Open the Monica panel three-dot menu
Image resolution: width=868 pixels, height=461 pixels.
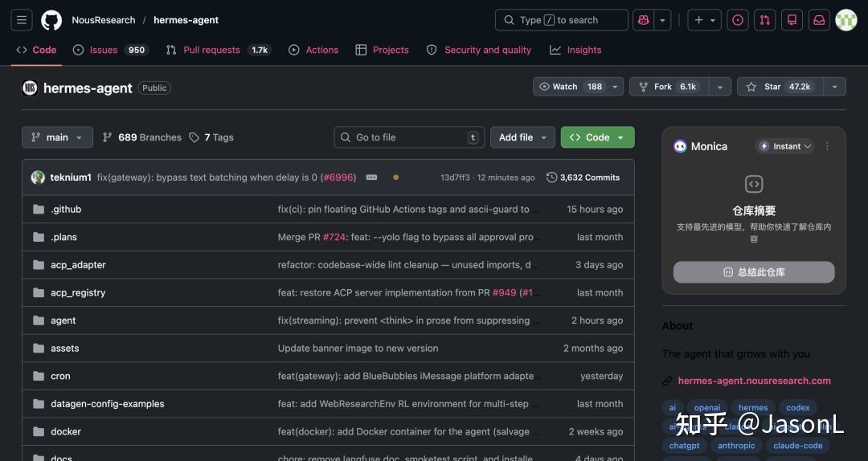point(827,146)
